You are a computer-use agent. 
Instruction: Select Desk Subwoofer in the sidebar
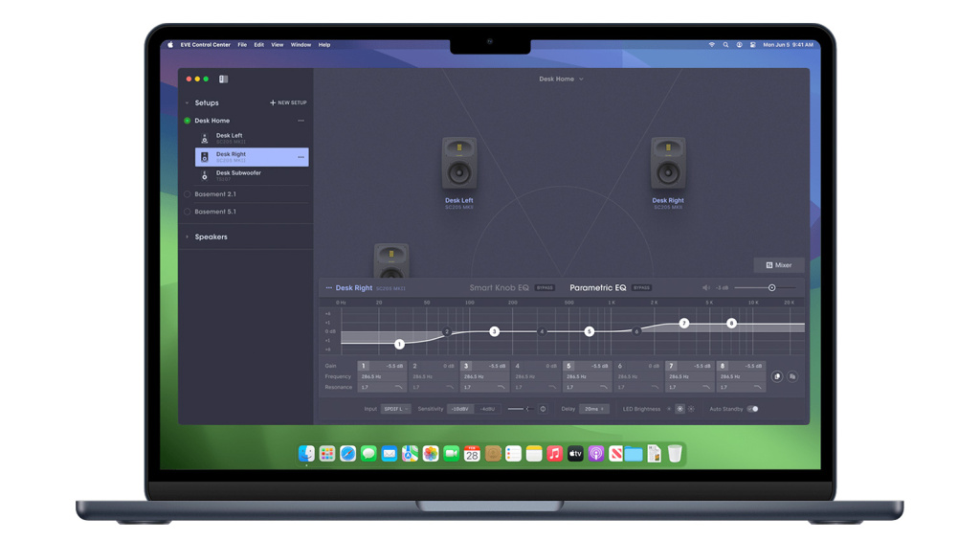click(x=238, y=175)
